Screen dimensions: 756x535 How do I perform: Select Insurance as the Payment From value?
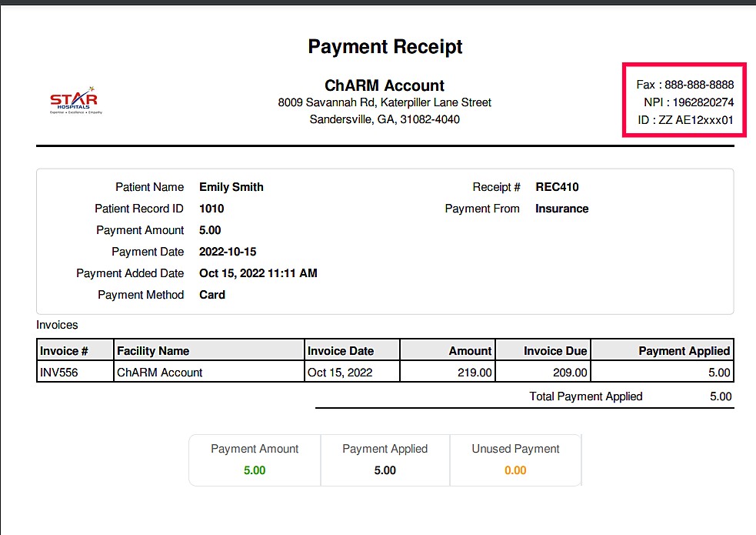pyautogui.click(x=561, y=209)
